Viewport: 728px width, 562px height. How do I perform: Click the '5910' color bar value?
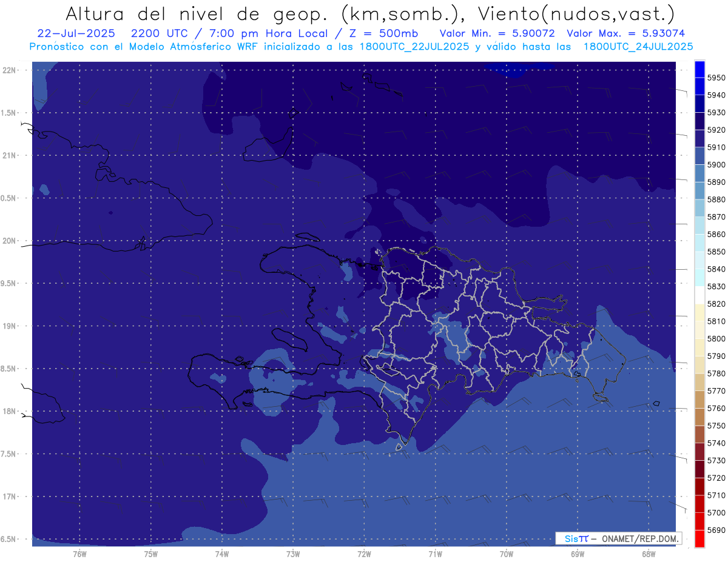(716, 147)
